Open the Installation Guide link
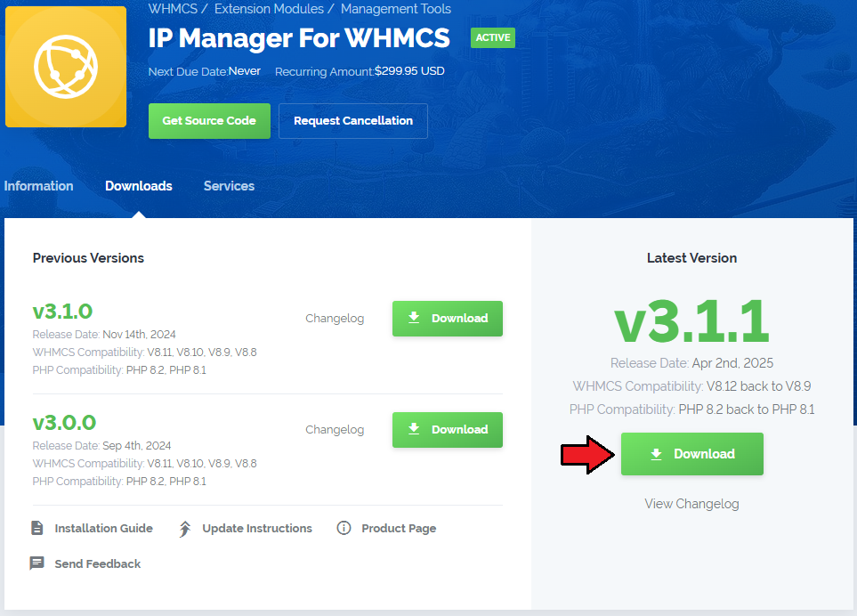The height and width of the screenshot is (616, 857). point(104,528)
